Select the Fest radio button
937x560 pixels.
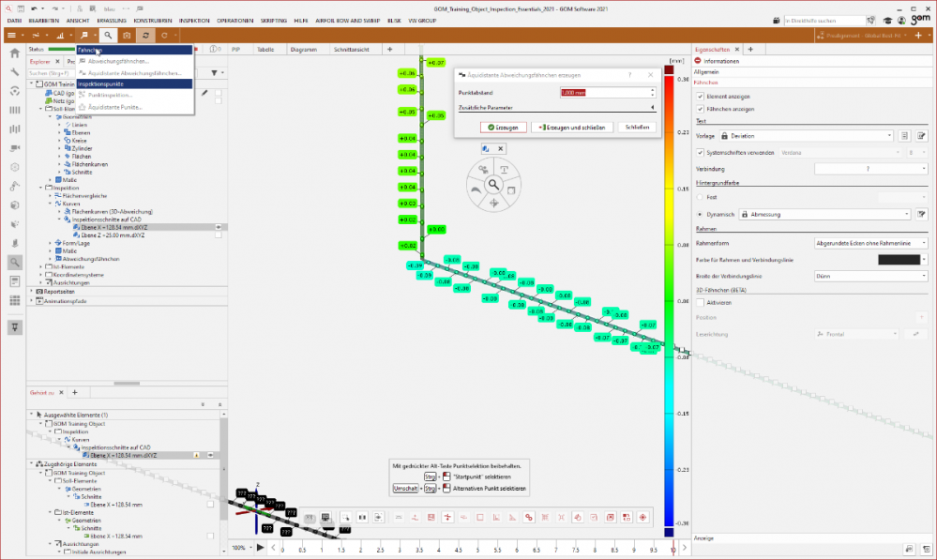pos(700,197)
